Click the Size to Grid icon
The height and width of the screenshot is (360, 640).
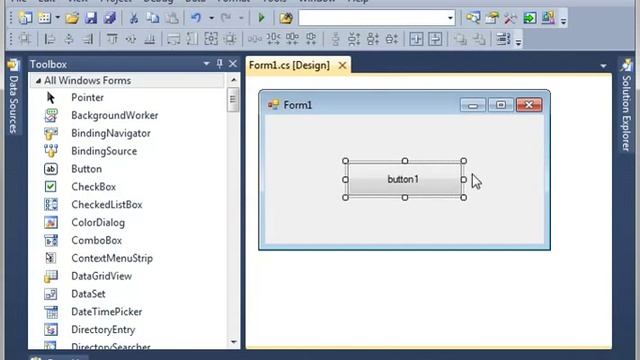click(230, 39)
